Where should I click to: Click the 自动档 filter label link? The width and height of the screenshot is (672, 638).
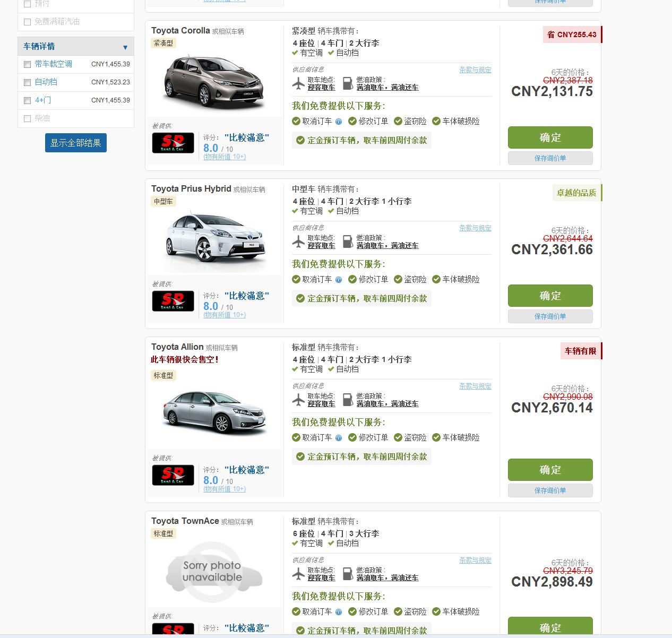[x=46, y=82]
